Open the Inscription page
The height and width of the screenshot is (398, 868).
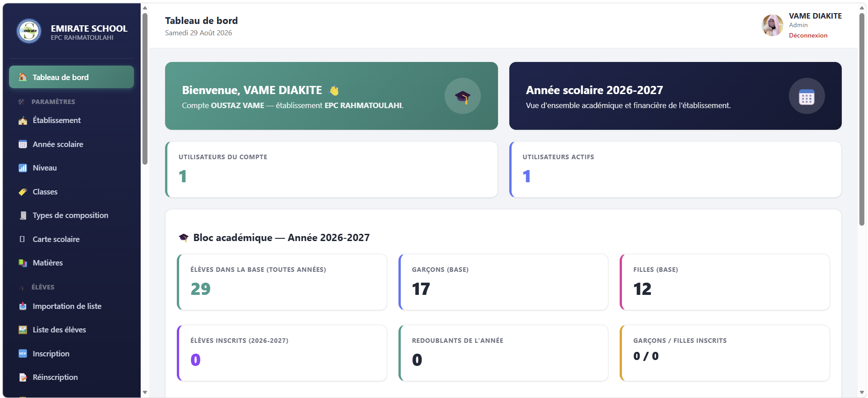(71, 354)
